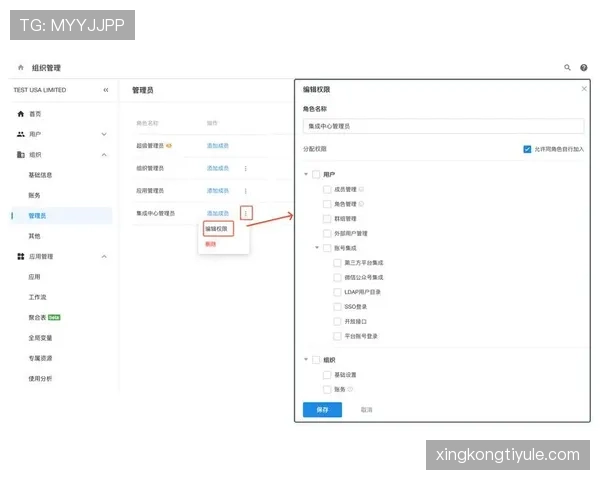Enable the 成员管理 checkbox
This screenshot has height=480, width=600.
327,189
